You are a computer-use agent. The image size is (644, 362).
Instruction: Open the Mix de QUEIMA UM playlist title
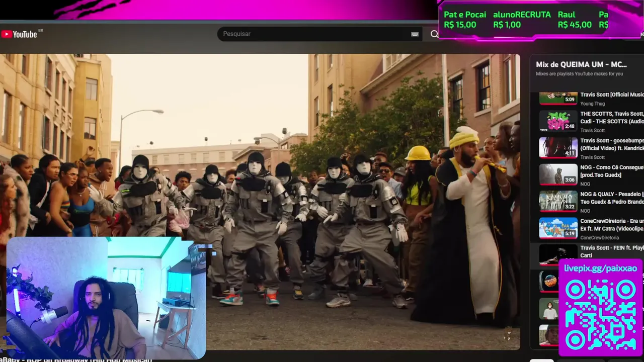tap(581, 64)
